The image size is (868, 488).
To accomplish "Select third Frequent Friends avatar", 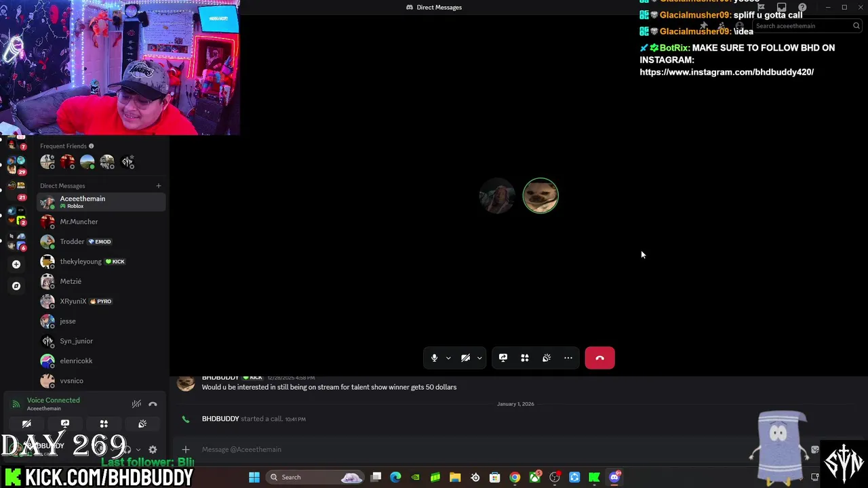I will tap(87, 162).
